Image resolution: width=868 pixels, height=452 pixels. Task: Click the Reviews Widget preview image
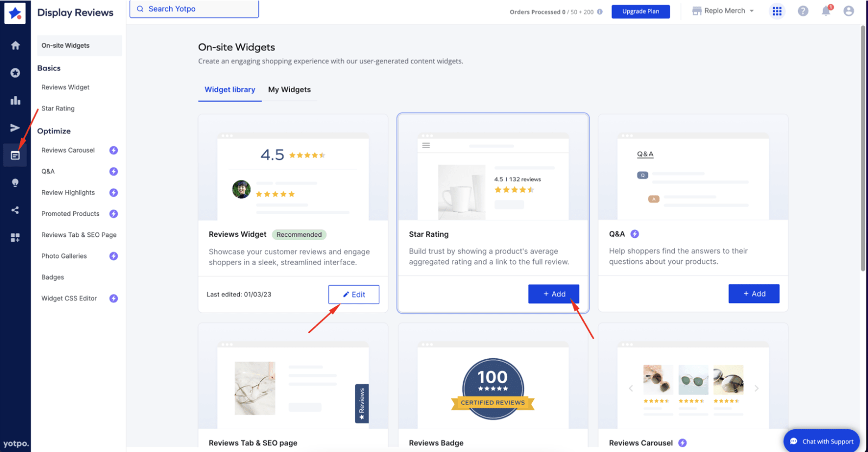coord(293,168)
